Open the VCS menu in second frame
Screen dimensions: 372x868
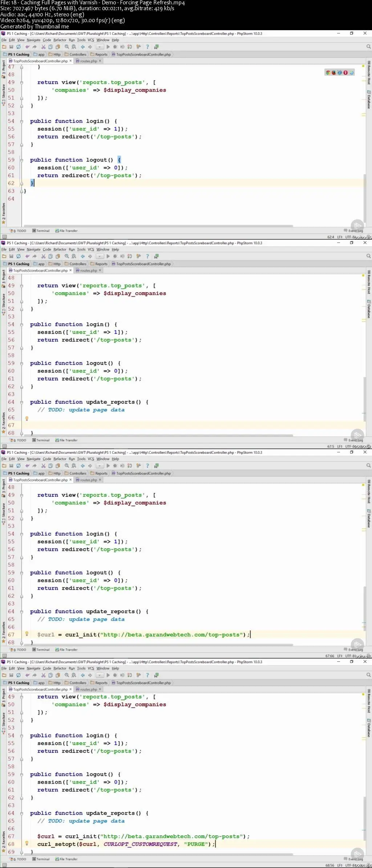pos(91,249)
